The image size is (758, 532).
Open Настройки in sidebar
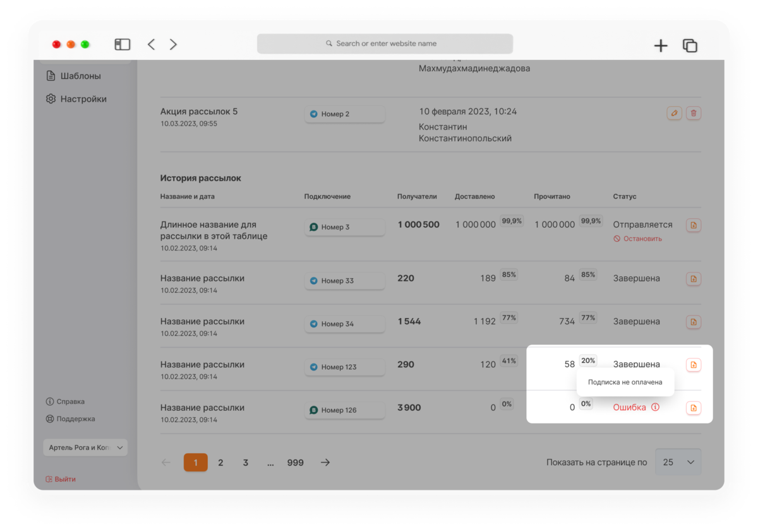pyautogui.click(x=76, y=99)
